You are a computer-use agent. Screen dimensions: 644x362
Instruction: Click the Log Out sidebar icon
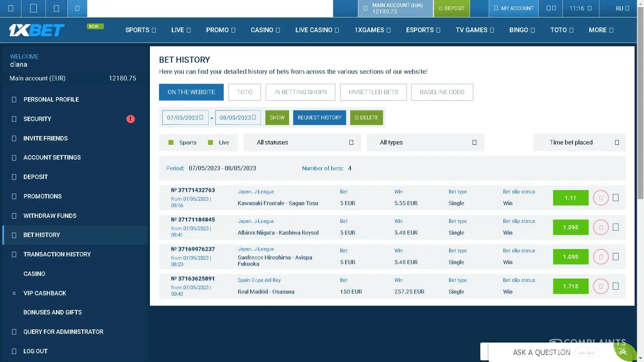[x=14, y=351]
